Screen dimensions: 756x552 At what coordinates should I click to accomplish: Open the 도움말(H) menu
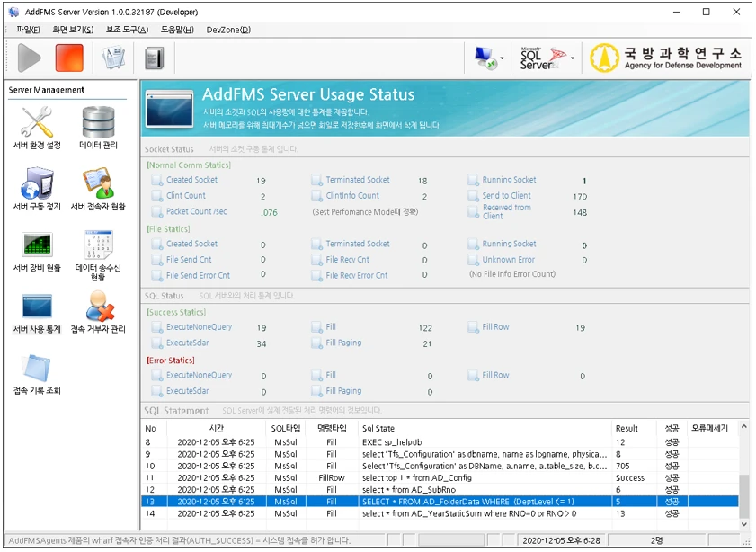point(177,30)
